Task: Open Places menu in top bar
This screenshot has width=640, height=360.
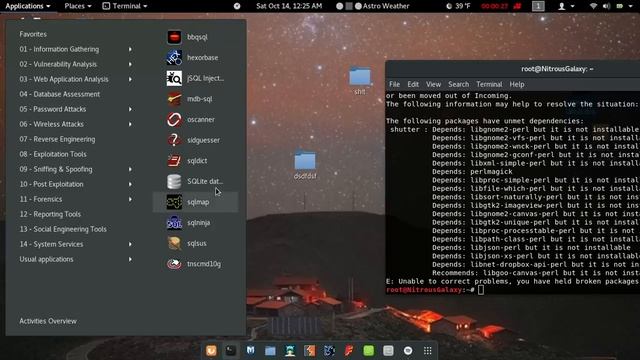Action: pyautogui.click(x=78, y=6)
